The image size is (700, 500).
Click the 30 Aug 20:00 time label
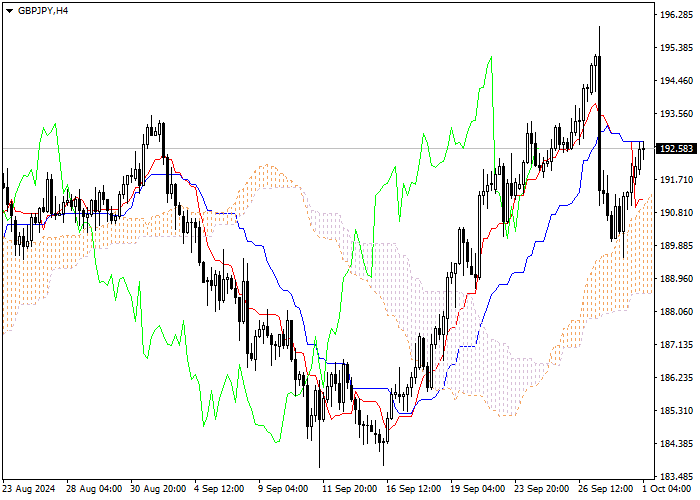(x=158, y=489)
